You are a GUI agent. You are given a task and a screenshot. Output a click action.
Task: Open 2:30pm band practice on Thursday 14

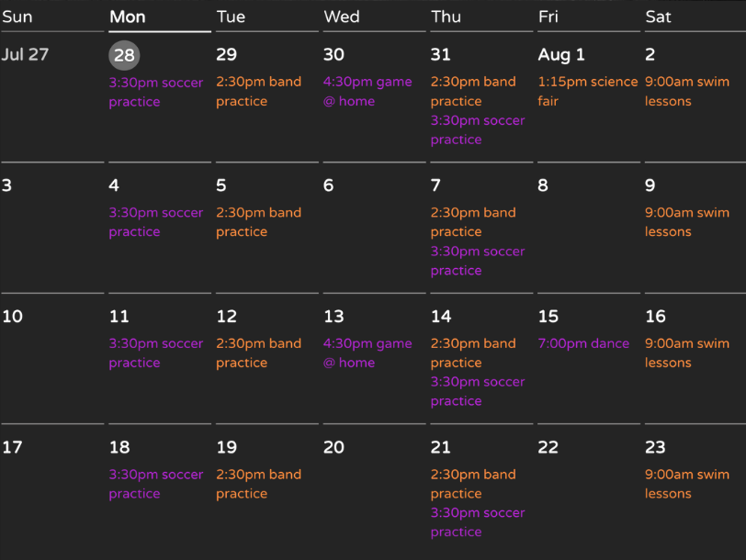(x=473, y=353)
